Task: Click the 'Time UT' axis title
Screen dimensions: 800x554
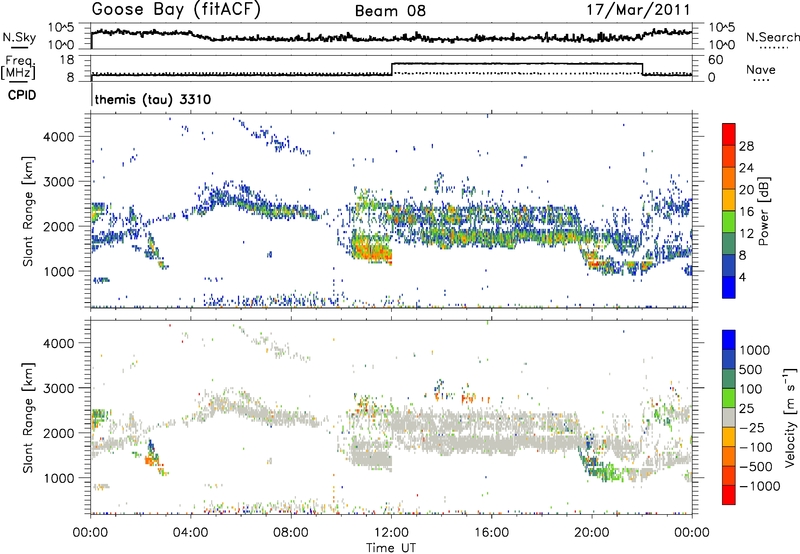Action: click(391, 547)
